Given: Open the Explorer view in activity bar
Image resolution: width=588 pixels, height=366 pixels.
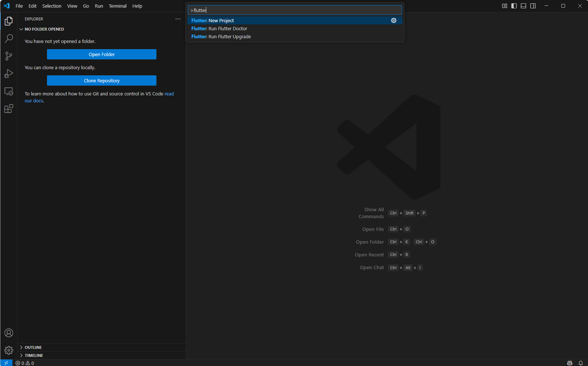Looking at the screenshot, I should tap(9, 21).
